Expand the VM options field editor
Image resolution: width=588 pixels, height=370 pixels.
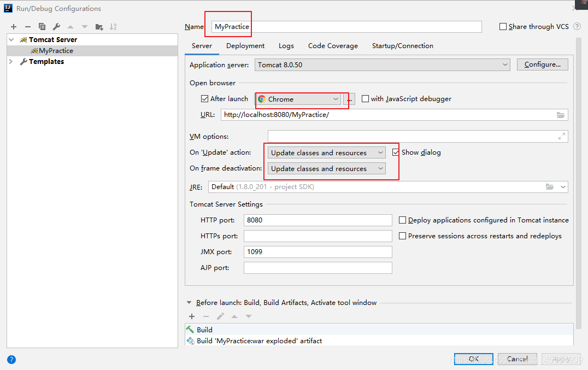pos(561,137)
